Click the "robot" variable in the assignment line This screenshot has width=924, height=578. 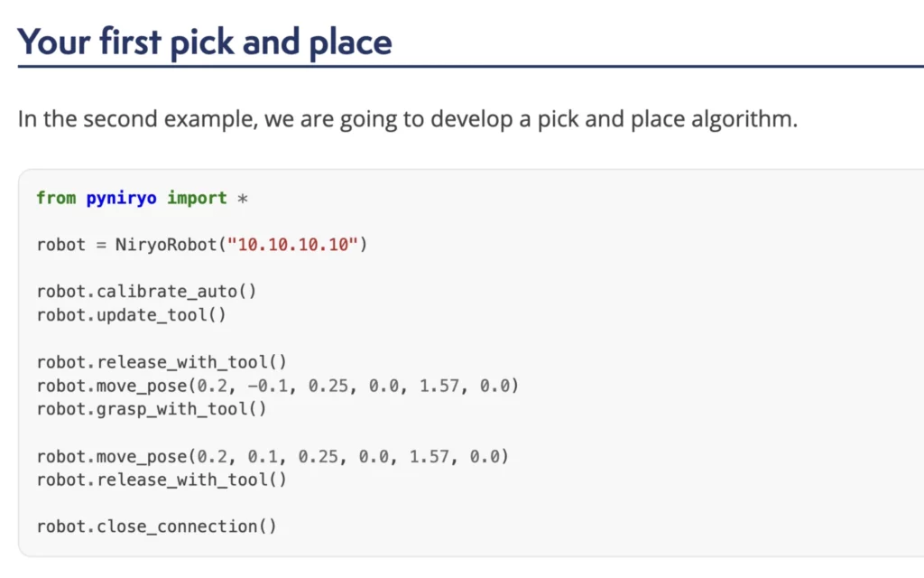point(61,245)
